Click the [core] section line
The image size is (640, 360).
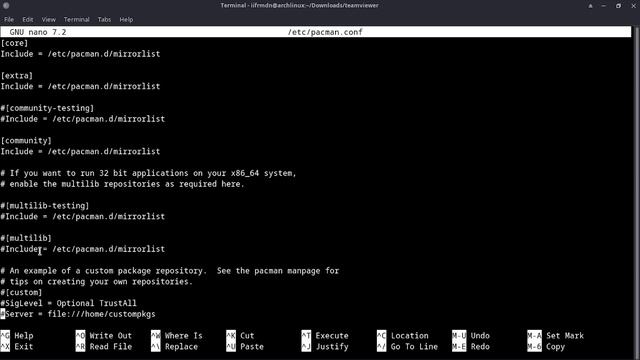click(14, 43)
